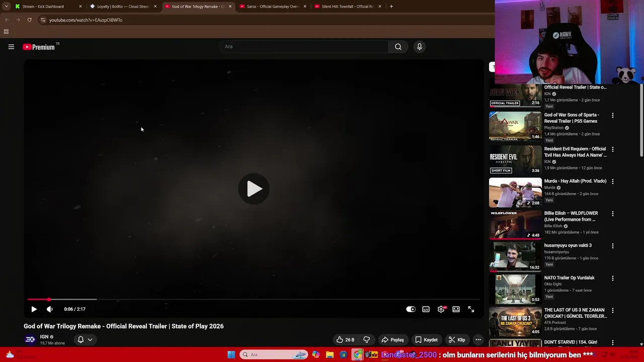
Task: Open more actions ellipsis below video
Action: point(478,340)
